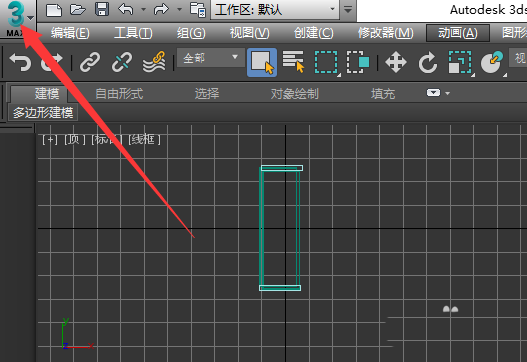Open the 3ds Max application menu logo
This screenshot has width=527, height=362.
coord(17,18)
